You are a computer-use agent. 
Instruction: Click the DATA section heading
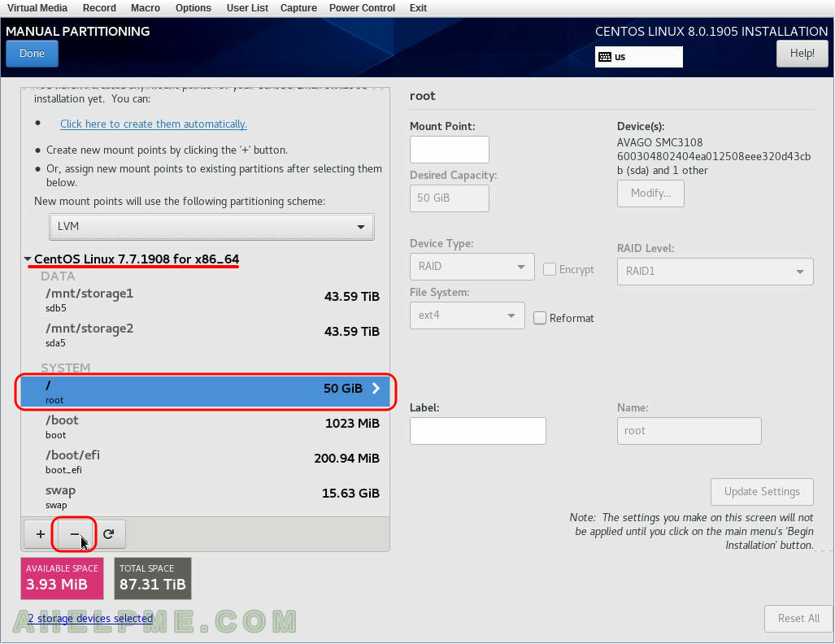click(x=58, y=276)
